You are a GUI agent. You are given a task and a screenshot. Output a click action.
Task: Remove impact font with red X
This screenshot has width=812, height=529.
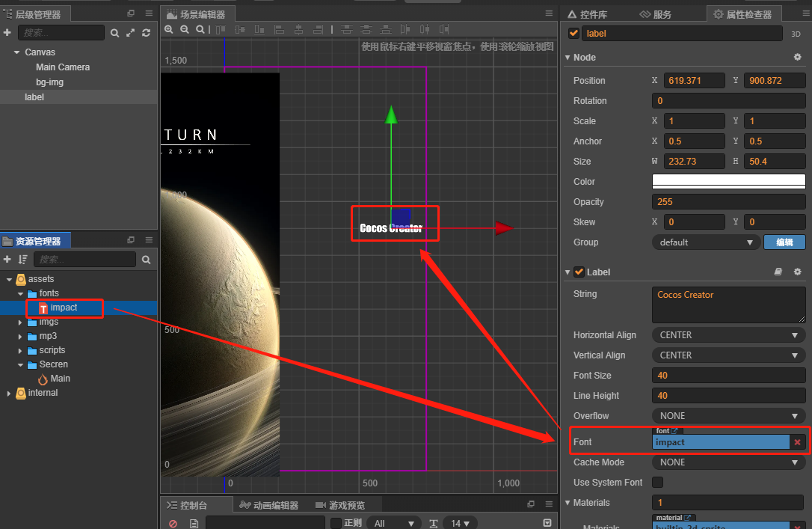(798, 442)
